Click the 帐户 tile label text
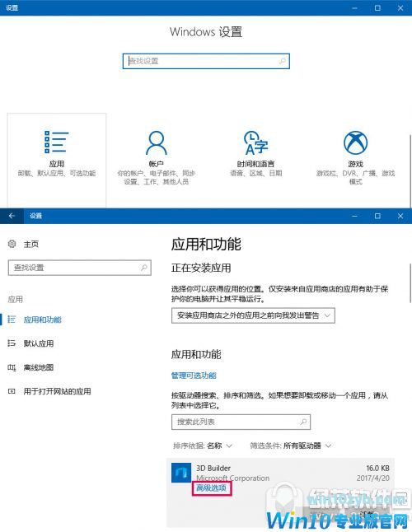The height and width of the screenshot is (532, 412). 156,164
